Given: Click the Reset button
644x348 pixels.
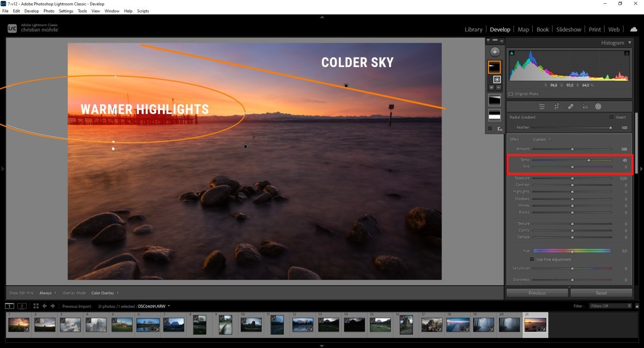Looking at the screenshot, I should pyautogui.click(x=601, y=293).
